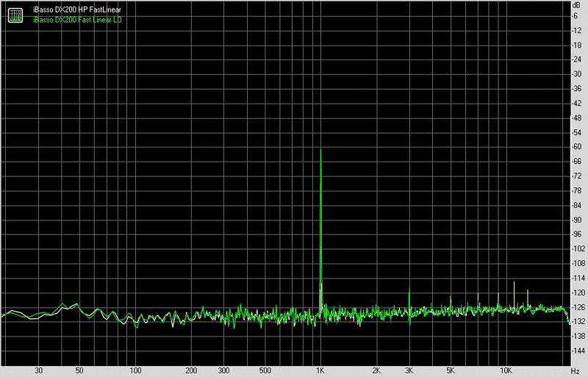
Task: Click the '2K' frequency axis label
Action: pos(376,370)
